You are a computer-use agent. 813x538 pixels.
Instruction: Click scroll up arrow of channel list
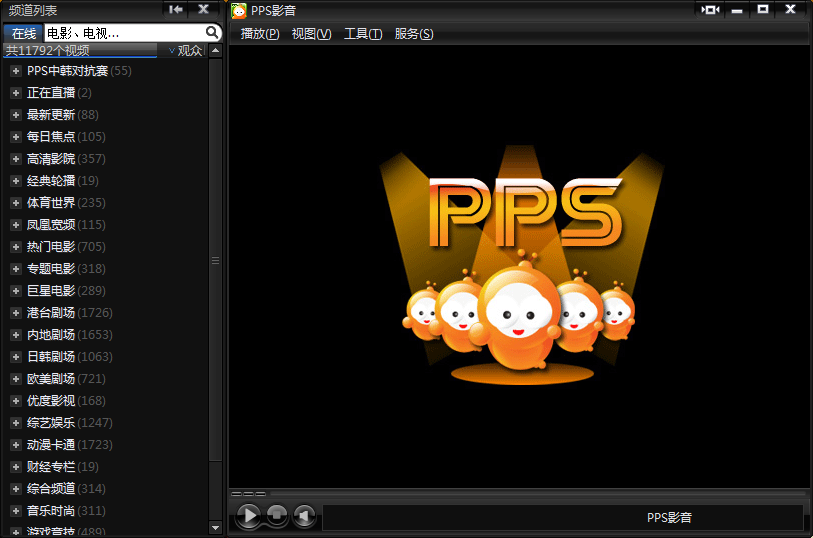pos(216,51)
